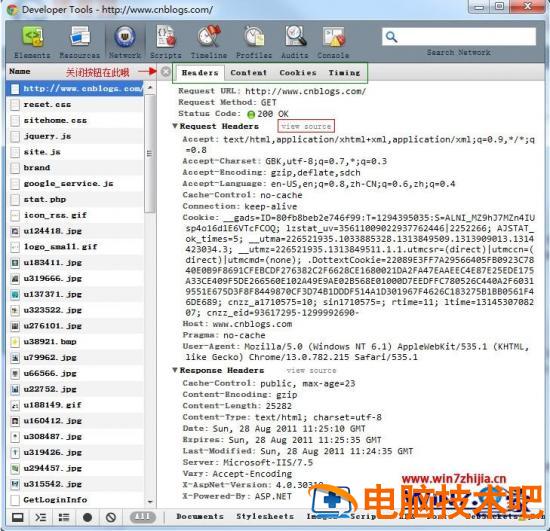Click the request list scrollbar thumb
This screenshot has height=531, width=550.
(150, 153)
